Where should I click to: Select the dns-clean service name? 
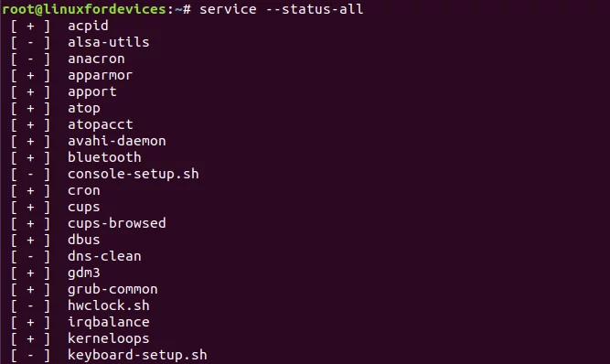104,256
